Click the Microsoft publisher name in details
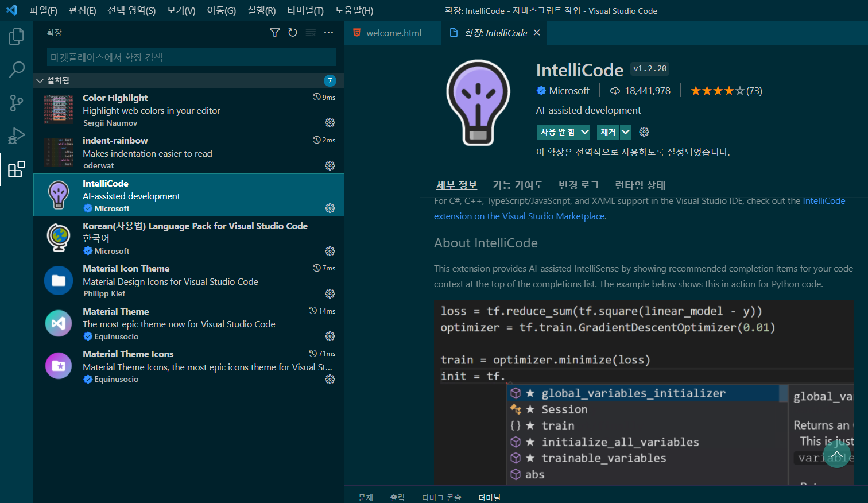This screenshot has height=503, width=868. tap(569, 91)
